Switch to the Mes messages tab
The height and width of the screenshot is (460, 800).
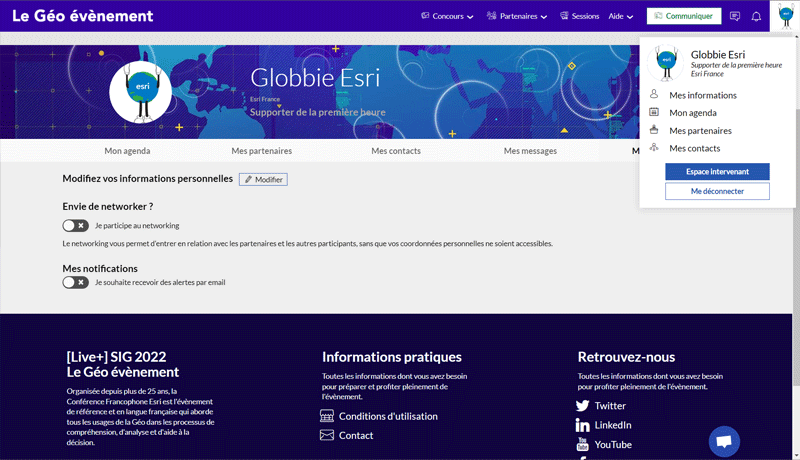coord(530,151)
